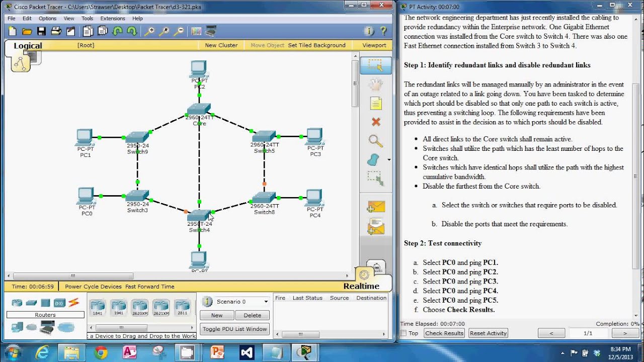This screenshot has width=644, height=362.
Task: Click Delete scenario button
Action: pyautogui.click(x=253, y=315)
